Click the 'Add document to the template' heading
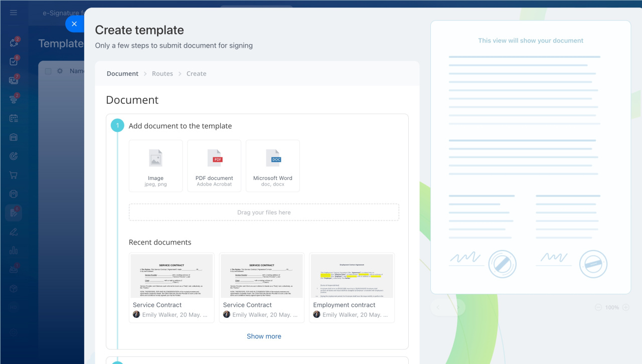The width and height of the screenshot is (642, 364). 180,126
